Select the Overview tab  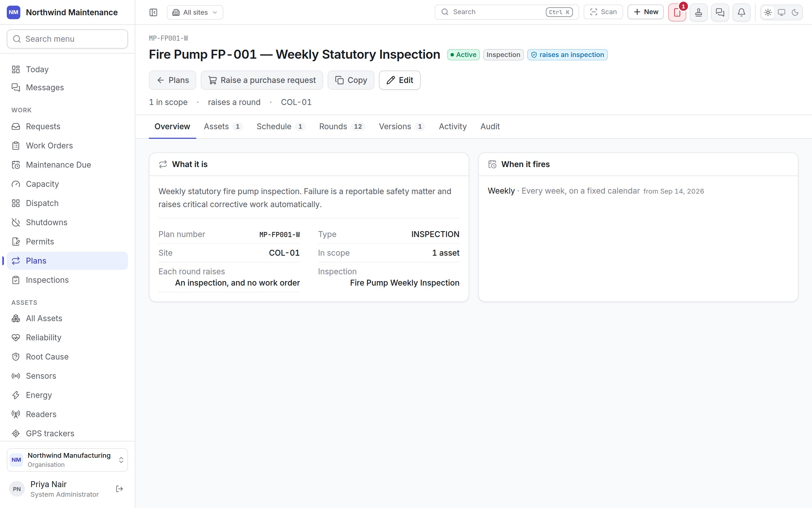coord(173,126)
